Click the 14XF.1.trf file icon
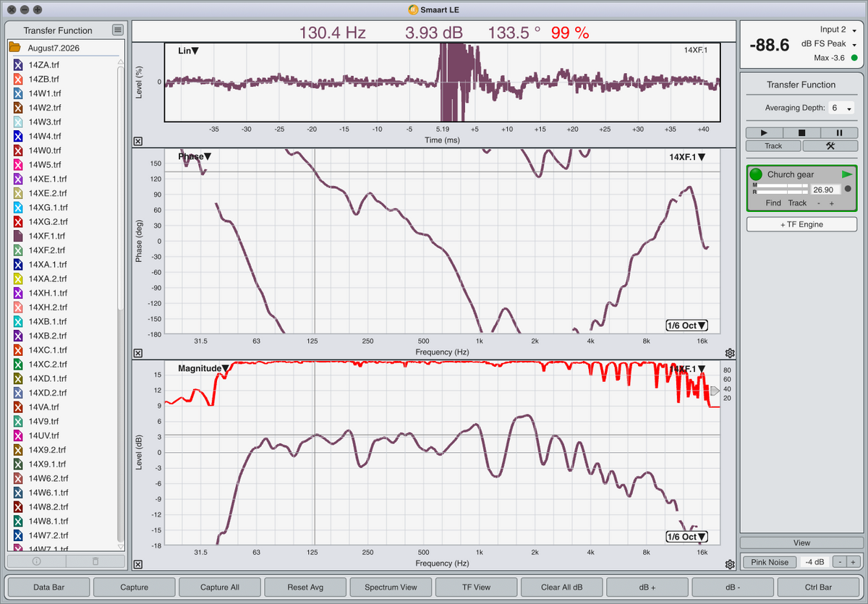Screen dimensions: 868x604 19,236
